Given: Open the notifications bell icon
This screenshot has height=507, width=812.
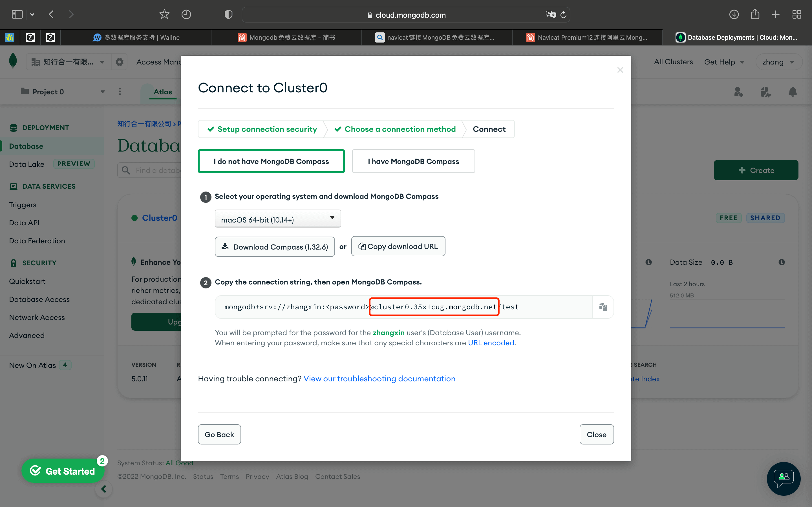Looking at the screenshot, I should (793, 92).
